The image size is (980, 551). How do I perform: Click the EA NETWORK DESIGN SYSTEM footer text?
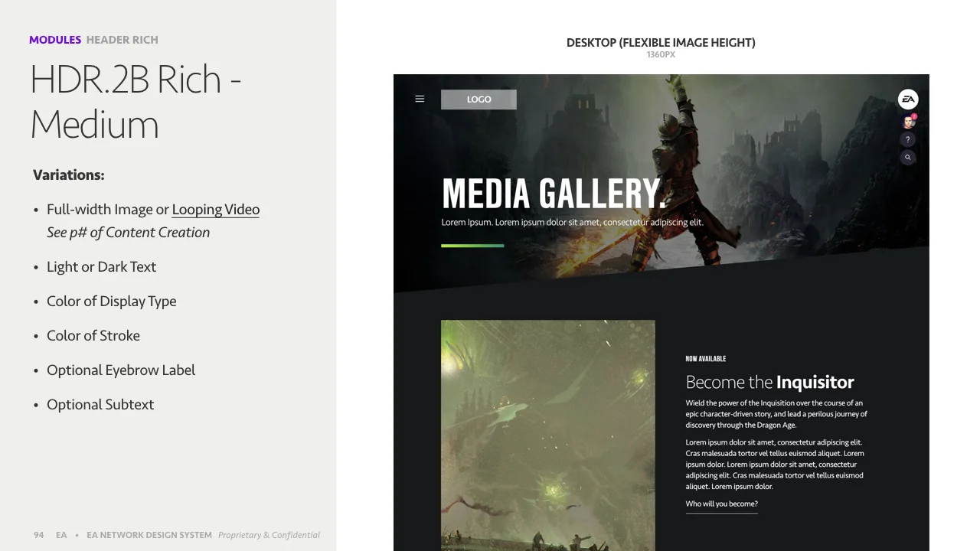pyautogui.click(x=149, y=535)
